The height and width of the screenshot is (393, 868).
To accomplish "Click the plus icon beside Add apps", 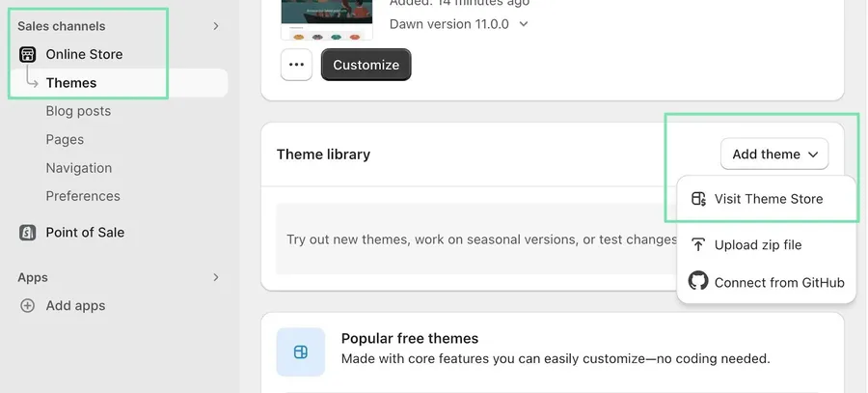I will (27, 305).
